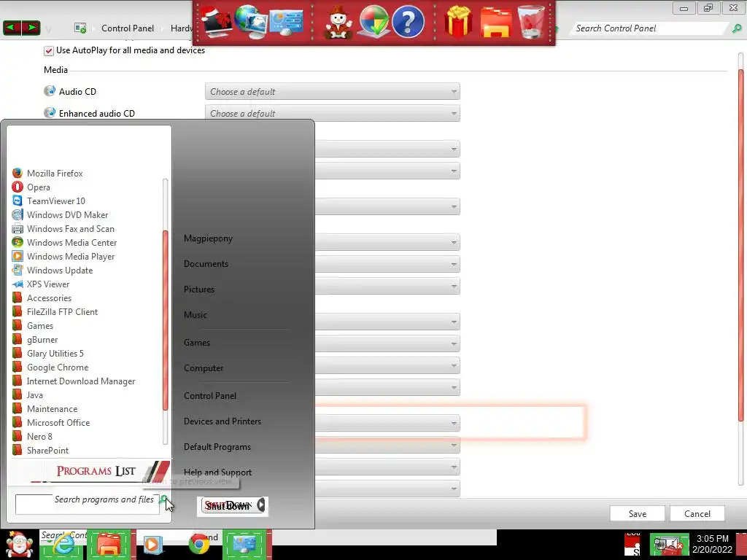Screen dimensions: 747x560
Task: Open the red folder icon in dock
Action: [x=496, y=23]
